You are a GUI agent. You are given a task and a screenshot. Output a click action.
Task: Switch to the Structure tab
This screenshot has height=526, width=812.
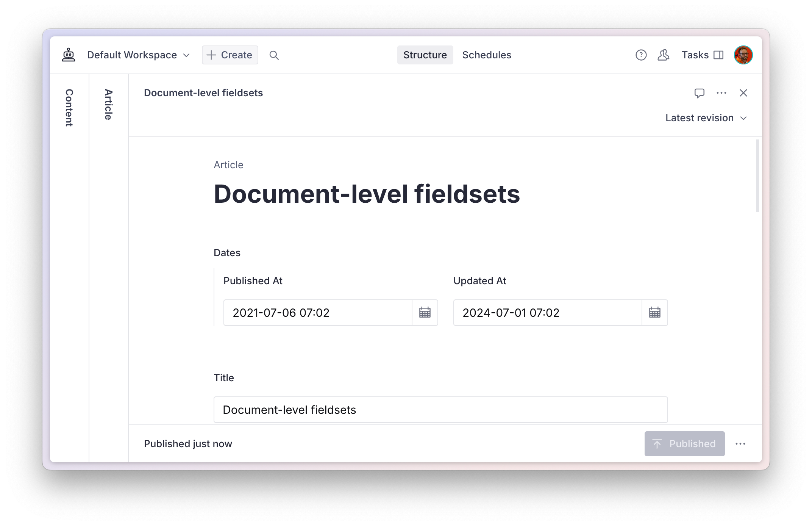pyautogui.click(x=424, y=55)
